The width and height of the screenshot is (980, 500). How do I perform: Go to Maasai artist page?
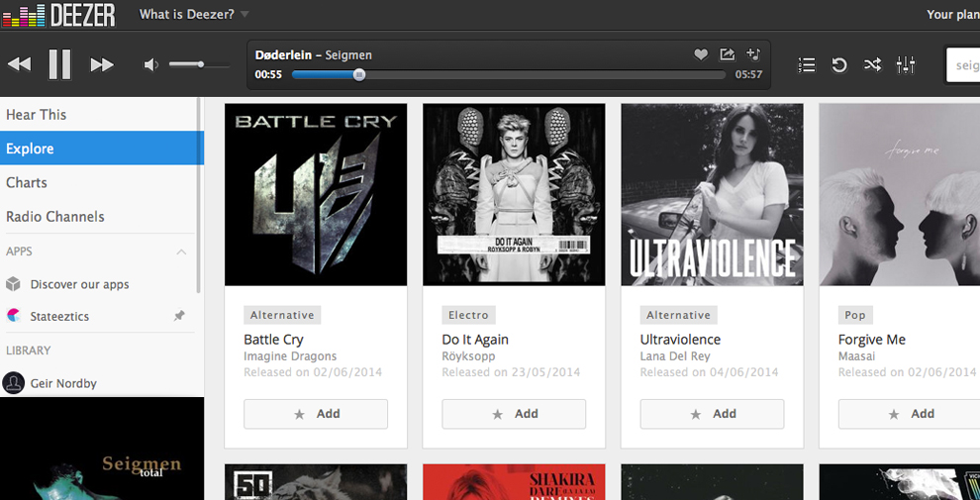click(856, 356)
